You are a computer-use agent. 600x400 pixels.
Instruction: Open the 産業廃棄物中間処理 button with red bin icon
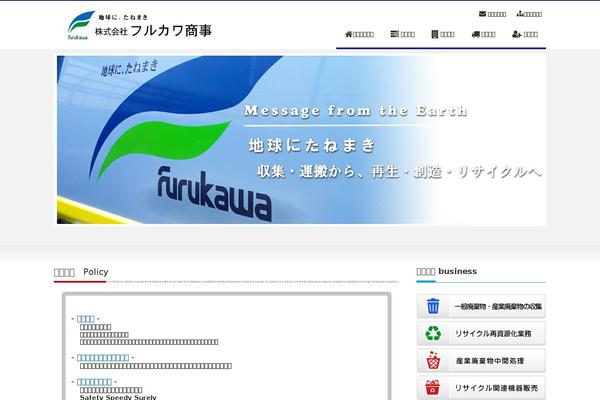click(x=481, y=361)
